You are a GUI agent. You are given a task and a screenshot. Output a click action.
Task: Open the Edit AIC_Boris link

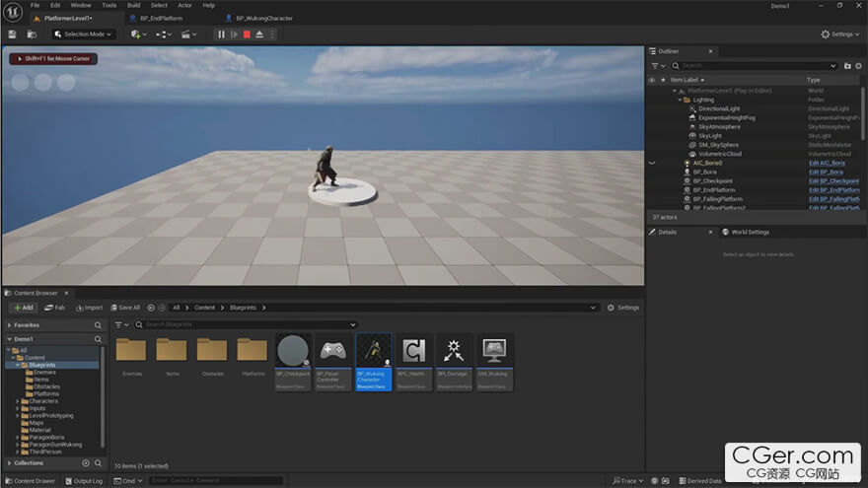[x=827, y=164]
